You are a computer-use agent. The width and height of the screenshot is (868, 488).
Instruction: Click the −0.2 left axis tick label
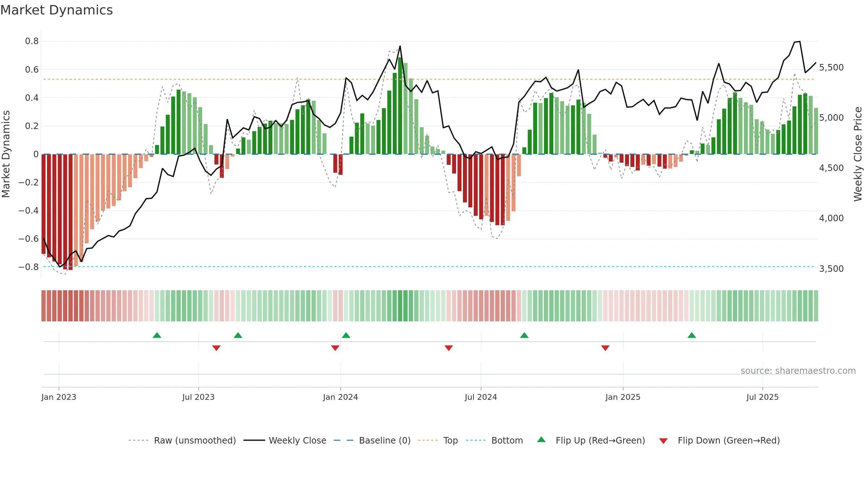pyautogui.click(x=29, y=182)
